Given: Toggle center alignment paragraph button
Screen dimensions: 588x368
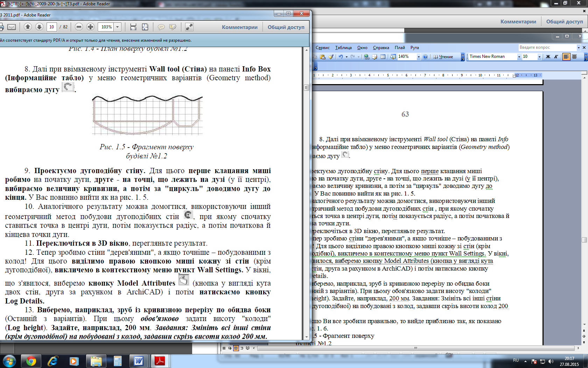Looking at the screenshot, I should tap(574, 57).
